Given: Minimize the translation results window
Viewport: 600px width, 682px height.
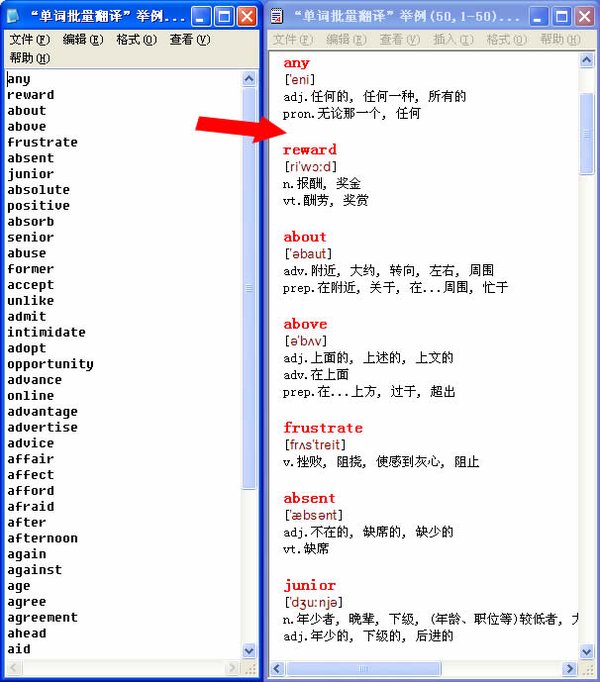Looking at the screenshot, I should coord(539,16).
